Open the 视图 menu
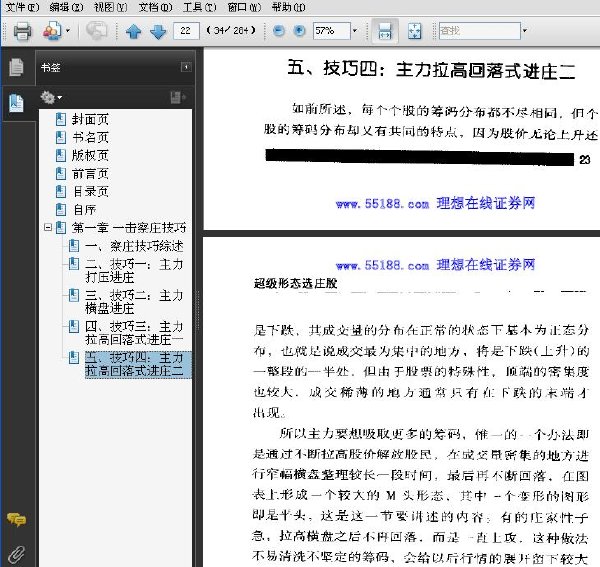This screenshot has height=567, width=600. point(111,7)
